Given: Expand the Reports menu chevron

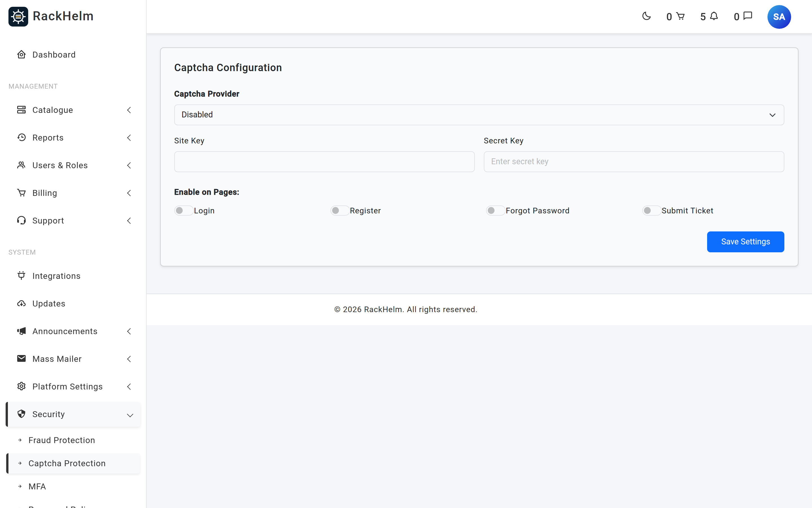Looking at the screenshot, I should [x=129, y=137].
